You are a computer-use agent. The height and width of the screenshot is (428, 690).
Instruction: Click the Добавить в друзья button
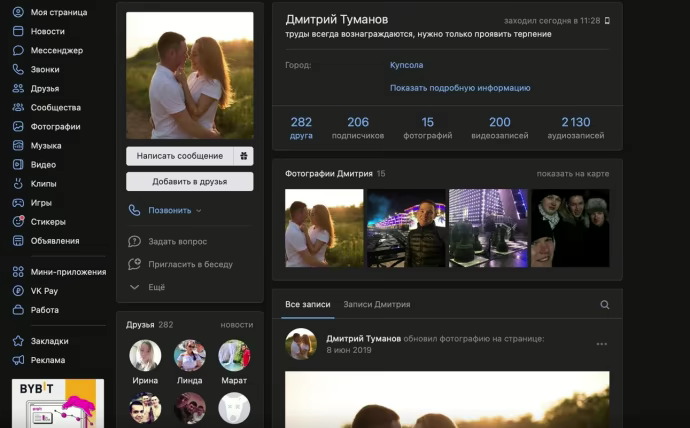[x=189, y=182]
